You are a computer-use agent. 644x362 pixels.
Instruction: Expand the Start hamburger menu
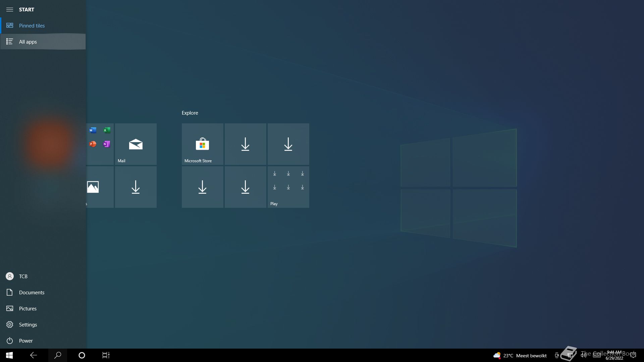10,9
